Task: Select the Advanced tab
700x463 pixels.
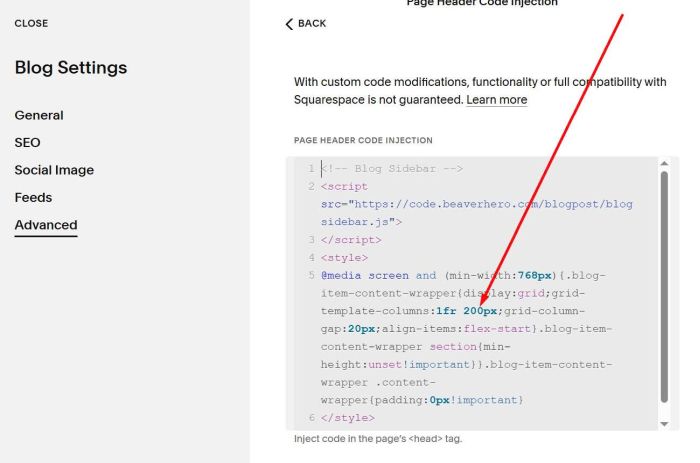Action: [46, 225]
